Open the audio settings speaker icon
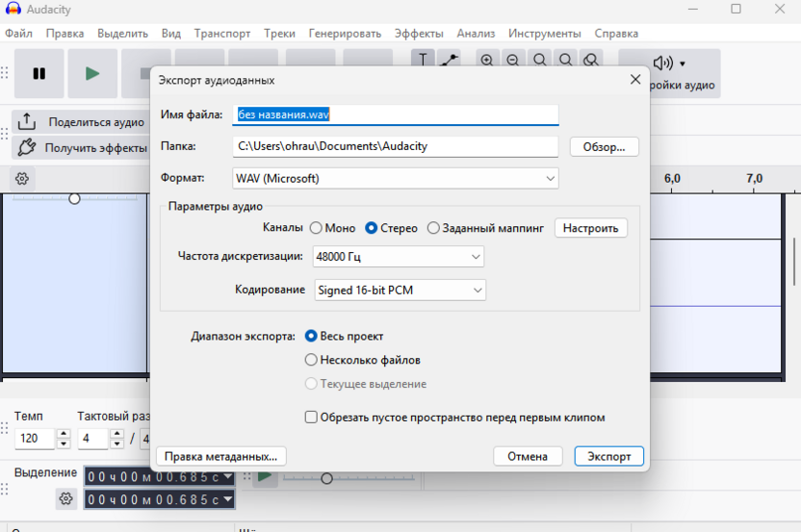Screen dimensions: 801x532 pyautogui.click(x=663, y=63)
